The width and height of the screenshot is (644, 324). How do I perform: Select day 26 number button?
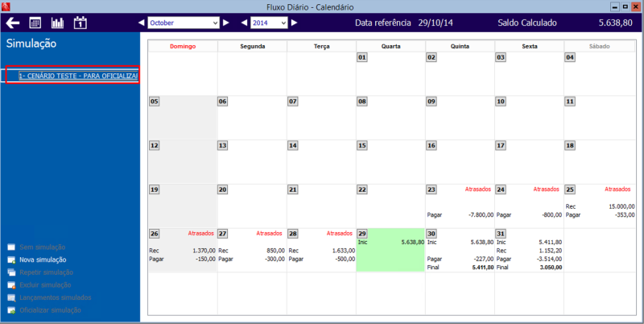click(154, 234)
